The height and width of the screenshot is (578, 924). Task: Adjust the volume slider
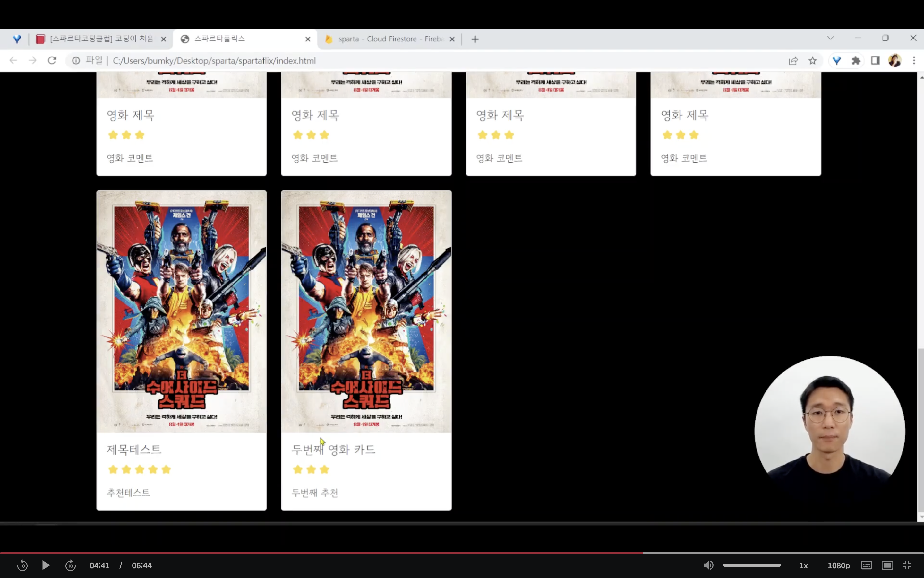752,565
